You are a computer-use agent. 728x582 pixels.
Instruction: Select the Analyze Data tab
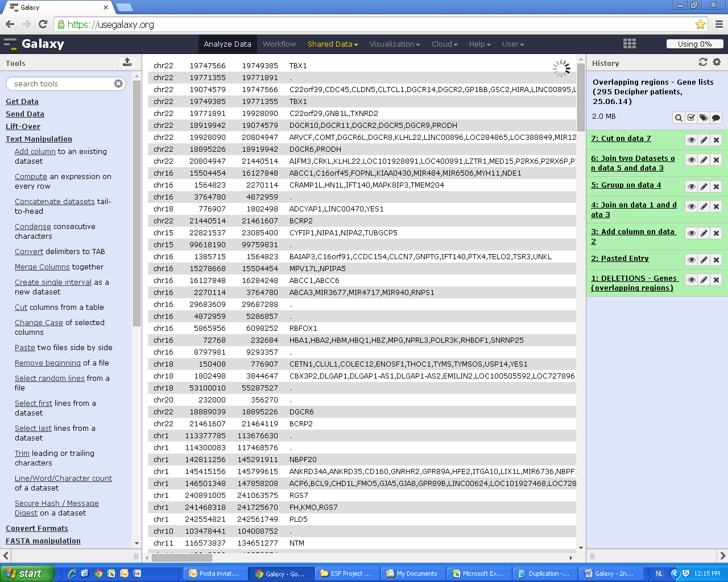227,44
